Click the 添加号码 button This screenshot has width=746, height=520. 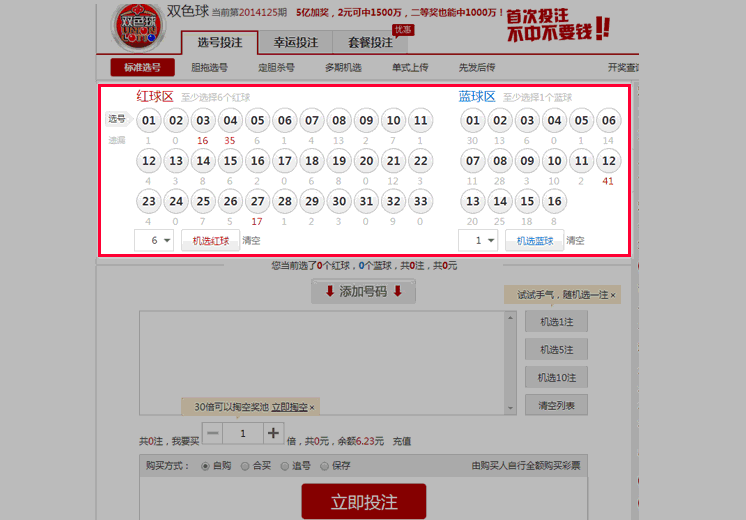point(363,291)
